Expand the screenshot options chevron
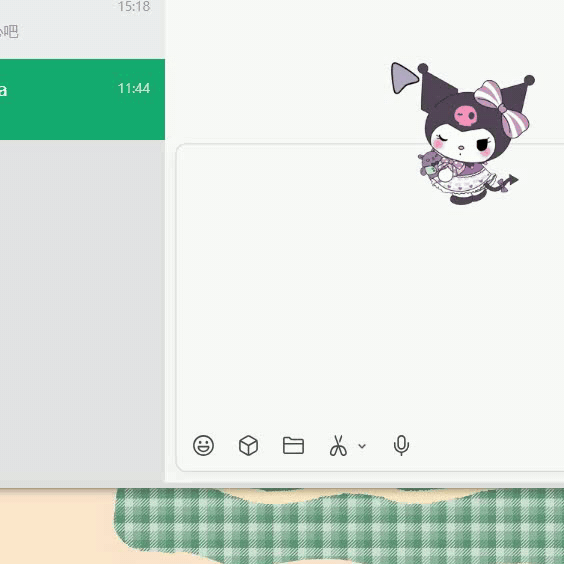This screenshot has height=564, width=564. (x=362, y=446)
